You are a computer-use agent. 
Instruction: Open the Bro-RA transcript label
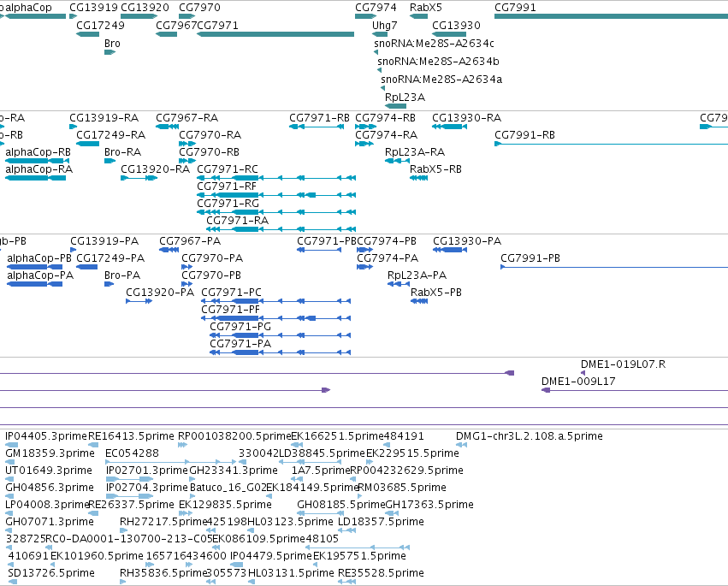pos(123,151)
